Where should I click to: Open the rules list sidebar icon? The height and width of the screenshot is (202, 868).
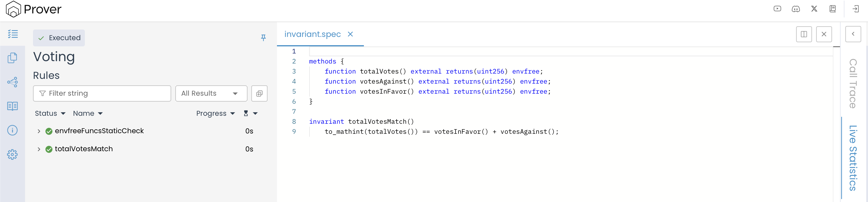click(13, 34)
